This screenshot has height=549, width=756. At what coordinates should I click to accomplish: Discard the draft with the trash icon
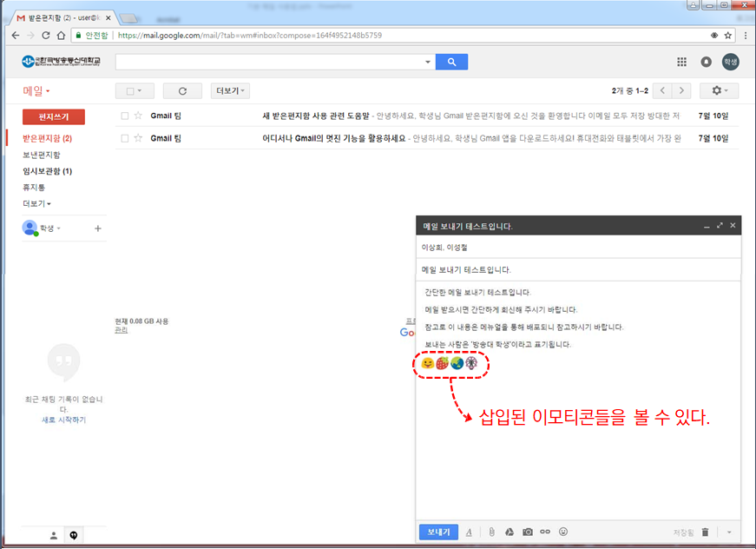[x=705, y=532]
